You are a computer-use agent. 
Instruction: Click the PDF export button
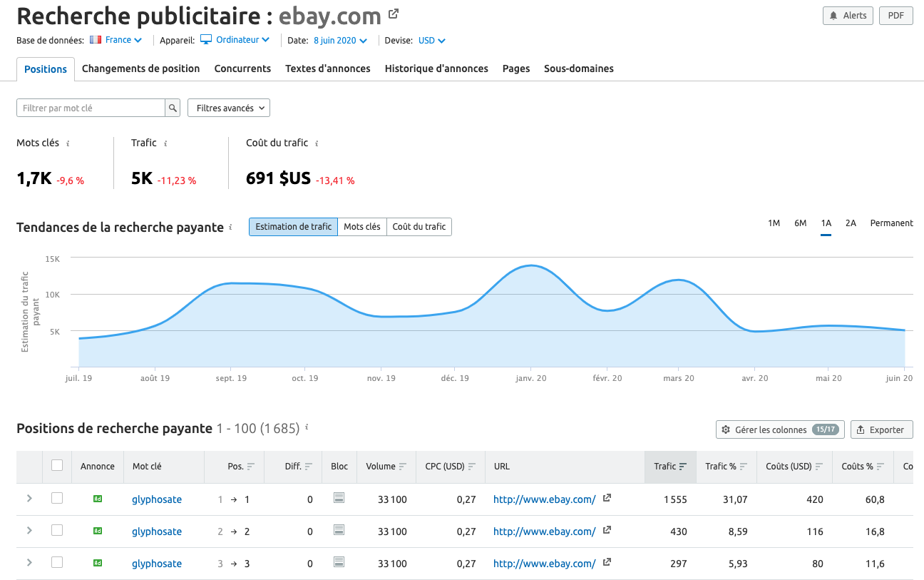pyautogui.click(x=896, y=16)
